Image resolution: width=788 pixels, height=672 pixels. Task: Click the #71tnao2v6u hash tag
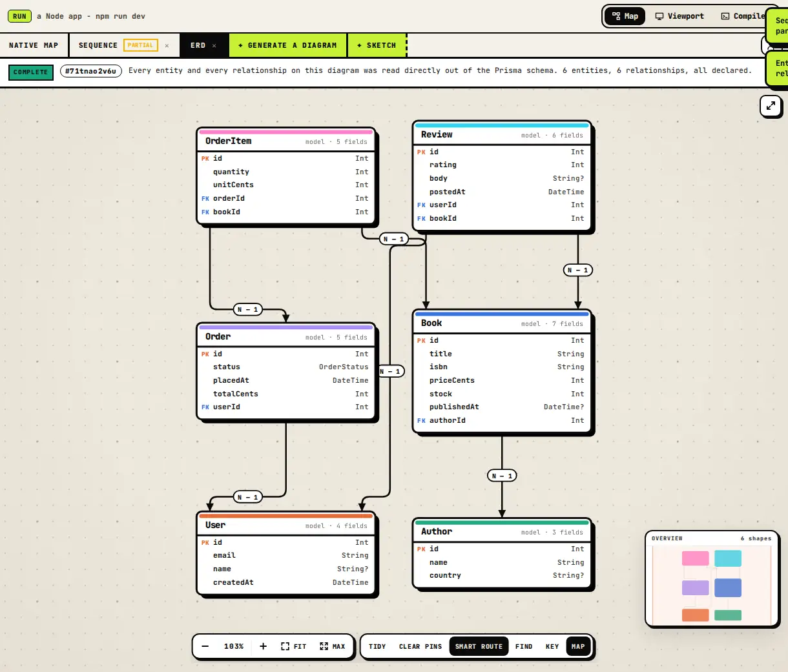point(90,71)
